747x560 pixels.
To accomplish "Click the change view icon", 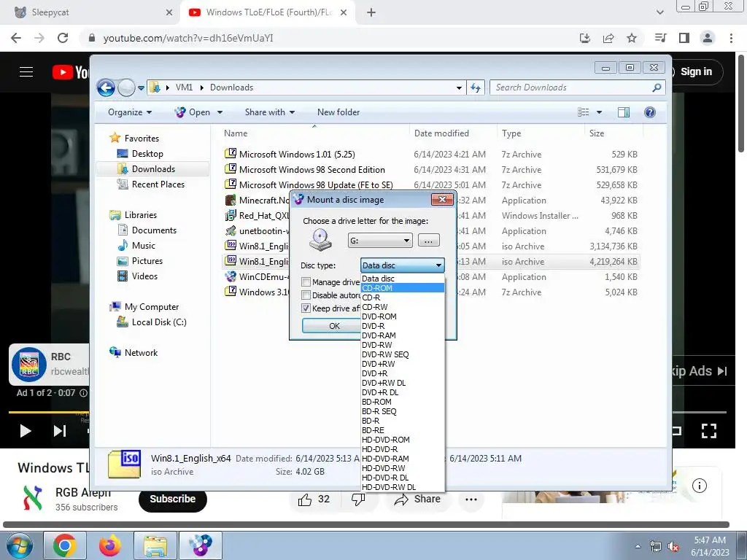I will tap(583, 112).
